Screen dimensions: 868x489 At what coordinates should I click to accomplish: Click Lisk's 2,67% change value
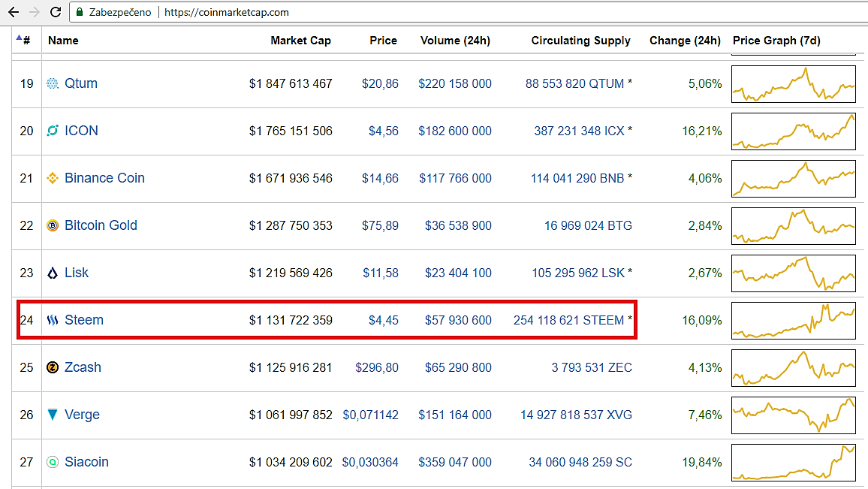click(705, 273)
